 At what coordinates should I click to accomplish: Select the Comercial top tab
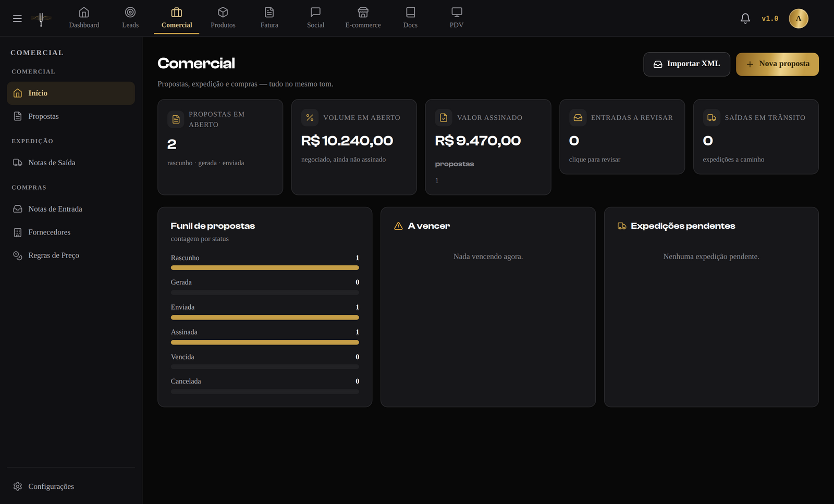pyautogui.click(x=177, y=18)
